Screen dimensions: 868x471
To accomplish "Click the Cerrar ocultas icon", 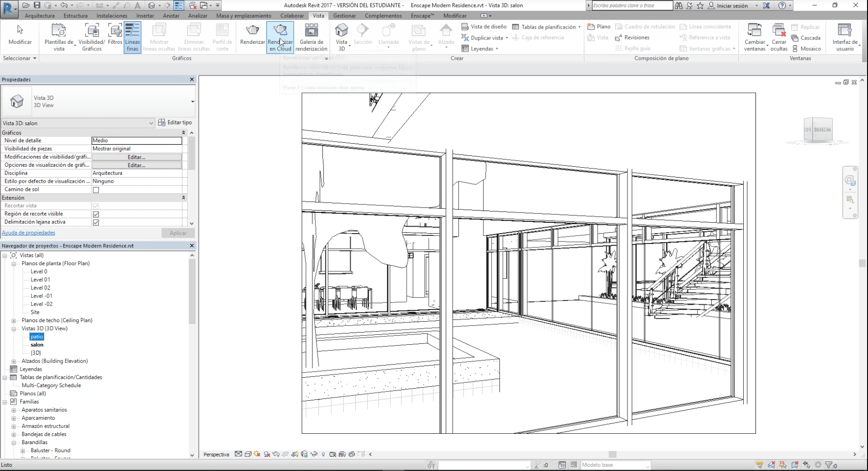I will [779, 31].
